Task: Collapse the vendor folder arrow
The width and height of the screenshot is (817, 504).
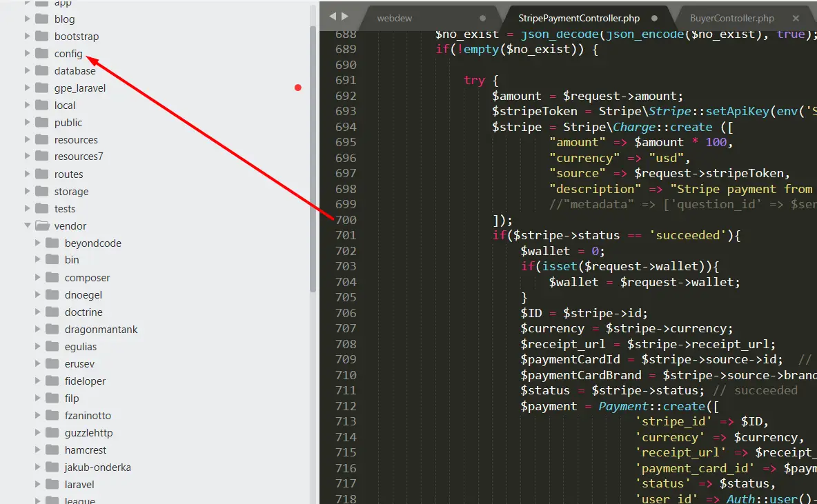Action: [x=27, y=225]
